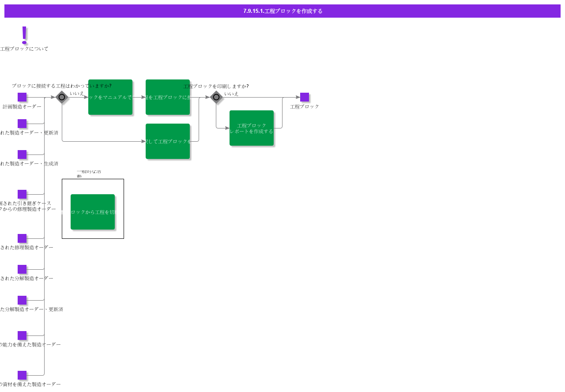Screen dimensions: 565x392
Task: Click the 7.9.15.1.工程ブロックを作成する title bar
Action: 282,11
